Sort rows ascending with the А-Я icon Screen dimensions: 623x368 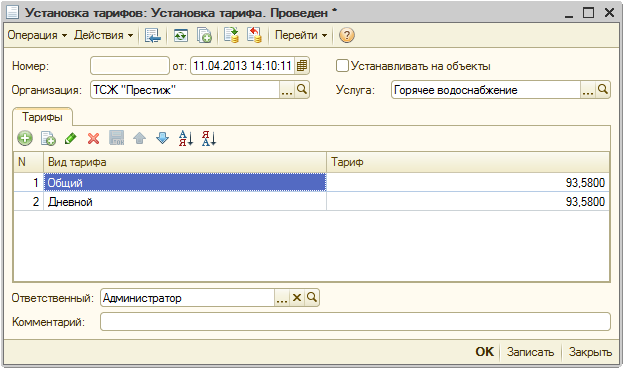186,138
